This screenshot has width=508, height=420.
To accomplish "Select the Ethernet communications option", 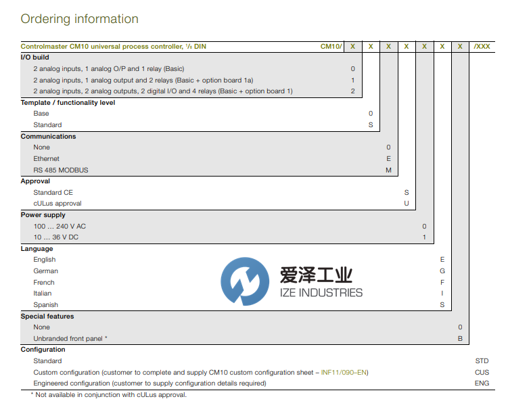I will (x=47, y=159).
